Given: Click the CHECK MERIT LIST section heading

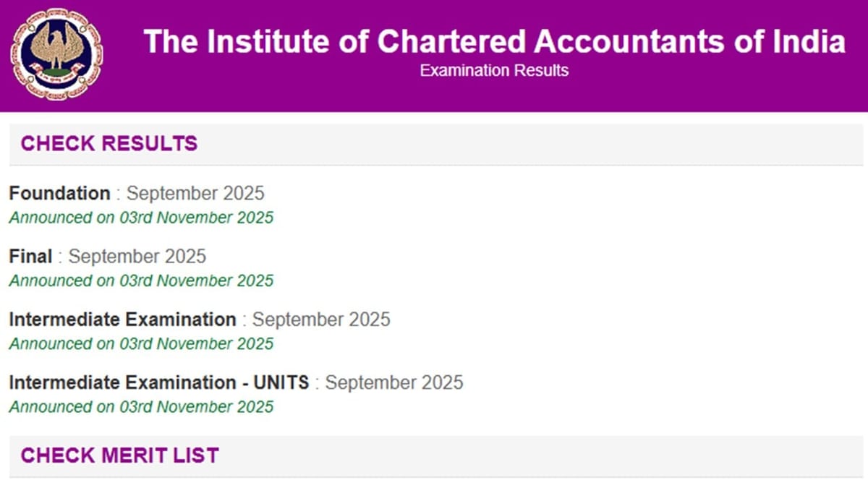Looking at the screenshot, I should pyautogui.click(x=118, y=455).
